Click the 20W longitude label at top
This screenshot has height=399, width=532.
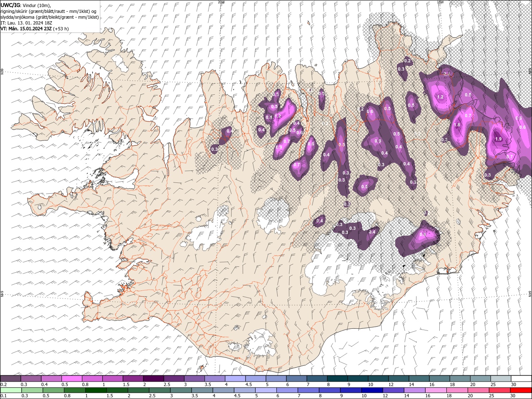tap(221, 2)
